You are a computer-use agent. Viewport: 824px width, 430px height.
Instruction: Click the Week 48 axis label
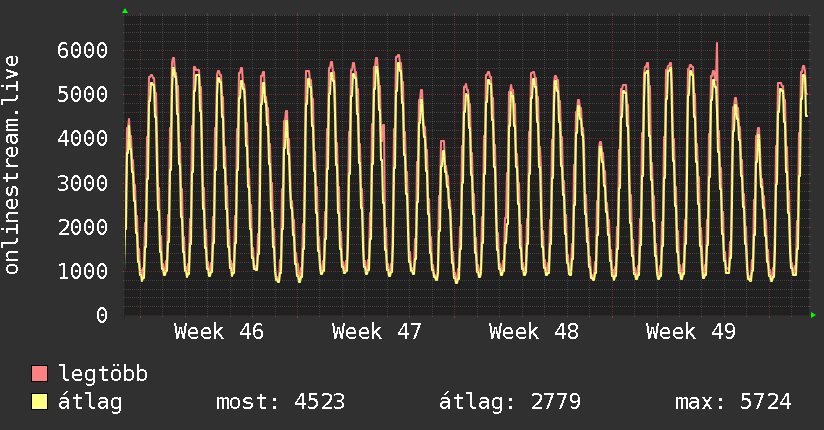[534, 331]
